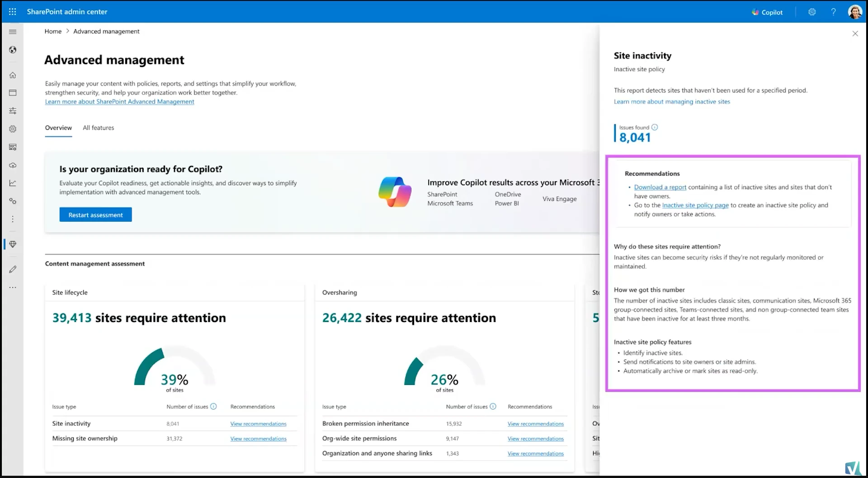The width and height of the screenshot is (868, 478).
Task: View recommendations for Org-wide site permissions
Action: (x=535, y=439)
